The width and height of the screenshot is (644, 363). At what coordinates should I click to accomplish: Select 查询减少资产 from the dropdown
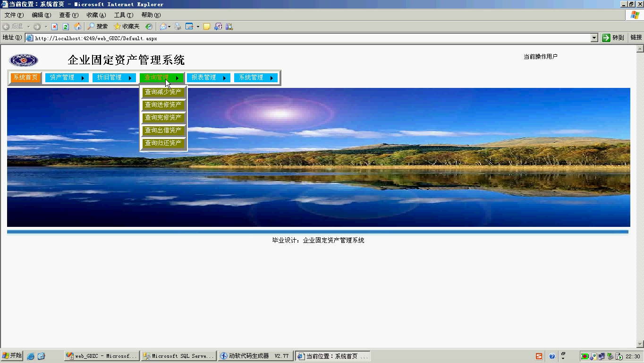[x=163, y=92]
